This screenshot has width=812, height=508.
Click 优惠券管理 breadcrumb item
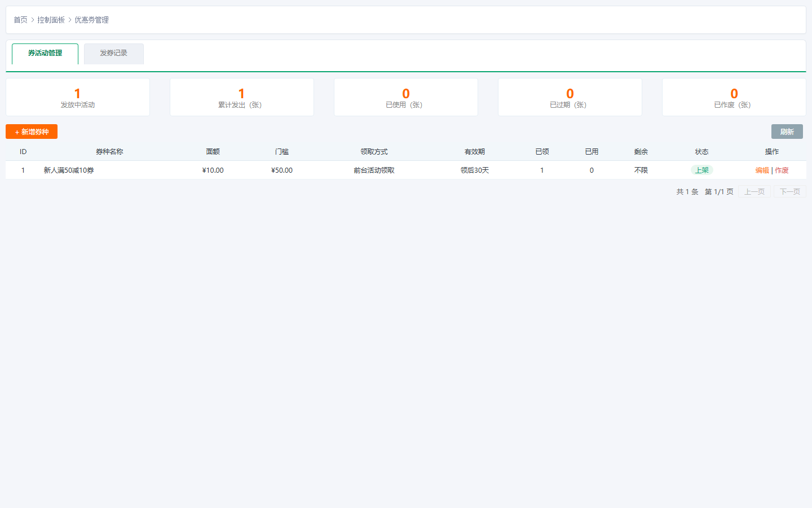coord(92,20)
